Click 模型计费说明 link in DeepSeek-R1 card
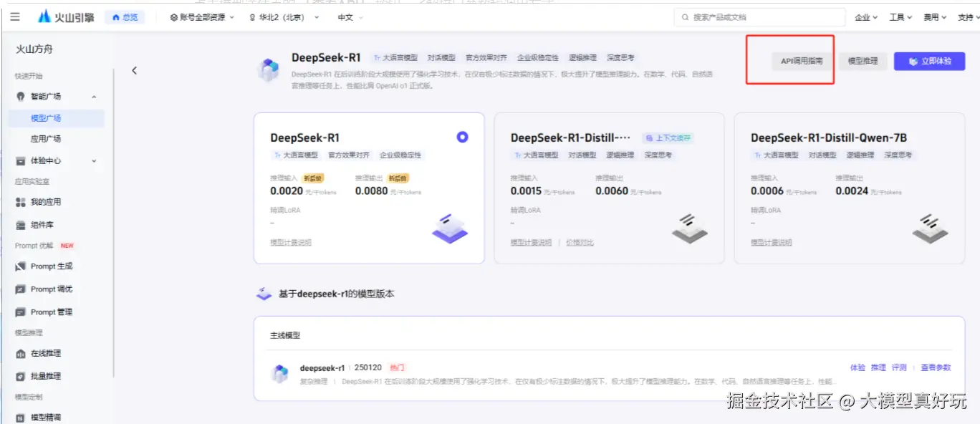980x424 pixels. point(291,243)
